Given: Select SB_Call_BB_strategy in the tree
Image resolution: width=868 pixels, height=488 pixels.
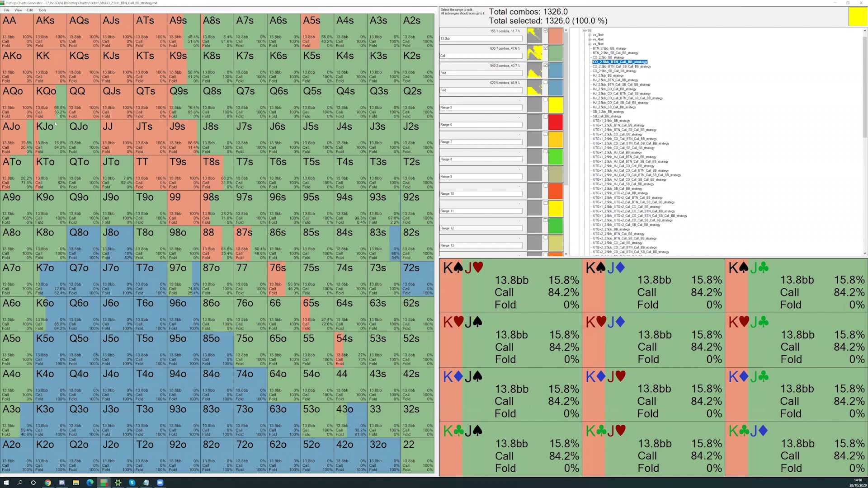Looking at the screenshot, I should coord(607,116).
